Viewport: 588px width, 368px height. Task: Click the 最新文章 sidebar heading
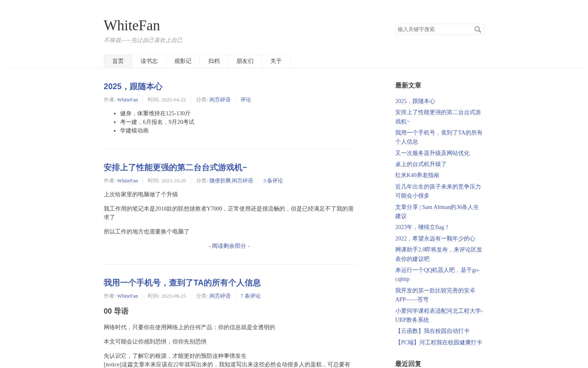point(408,85)
